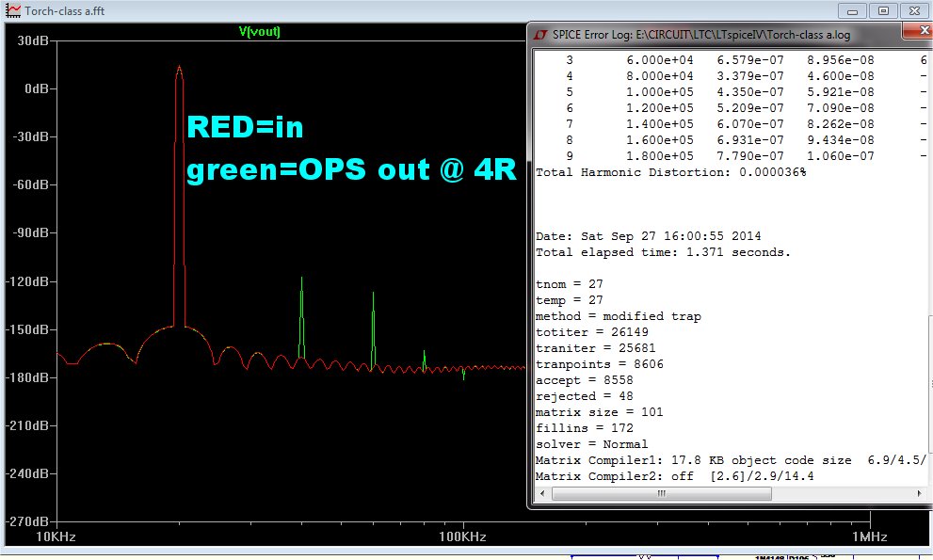933x560 pixels.
Task: Click the normalized component value 1.060e-07
Action: [x=840, y=156]
